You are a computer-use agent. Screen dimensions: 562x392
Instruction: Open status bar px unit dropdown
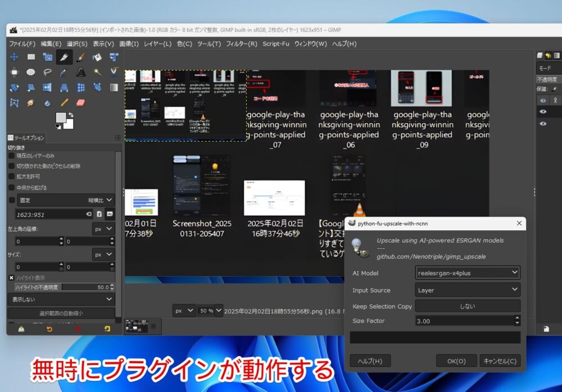pyautogui.click(x=184, y=311)
